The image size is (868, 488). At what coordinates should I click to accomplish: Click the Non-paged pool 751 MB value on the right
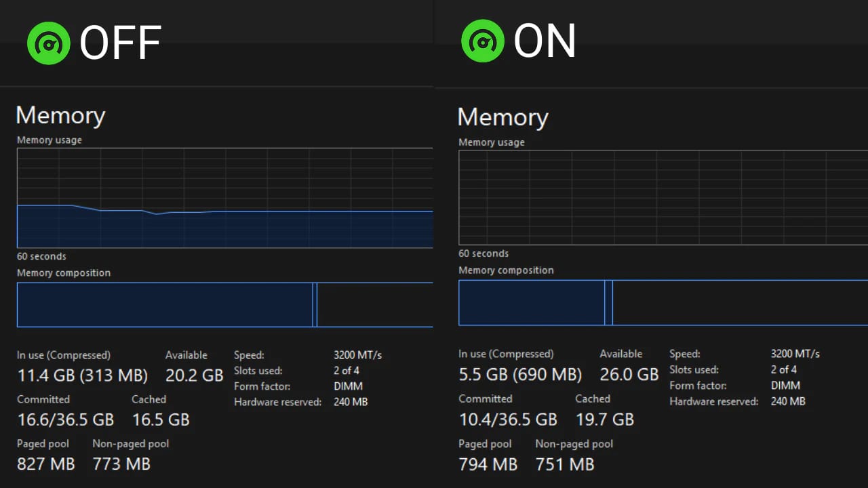coord(564,464)
